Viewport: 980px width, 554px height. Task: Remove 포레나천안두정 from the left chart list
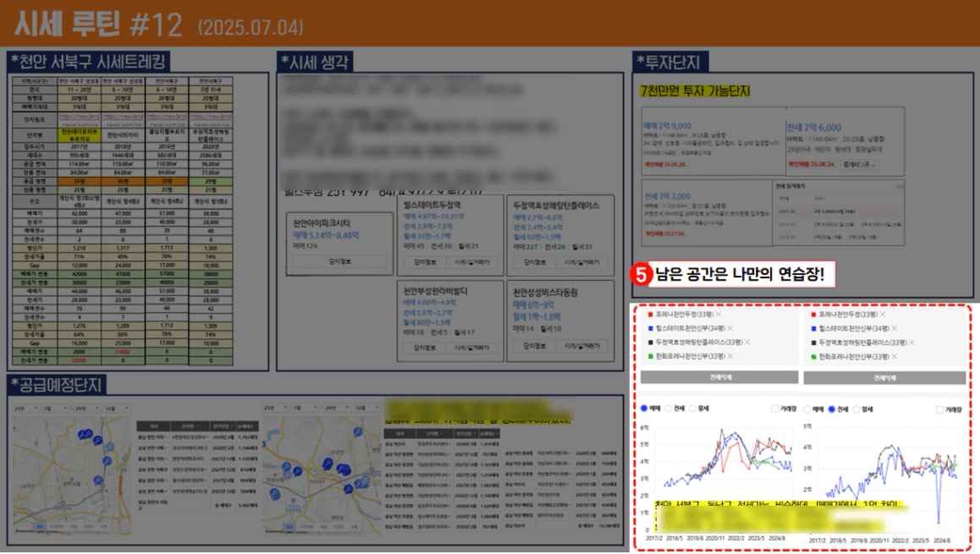(x=718, y=315)
